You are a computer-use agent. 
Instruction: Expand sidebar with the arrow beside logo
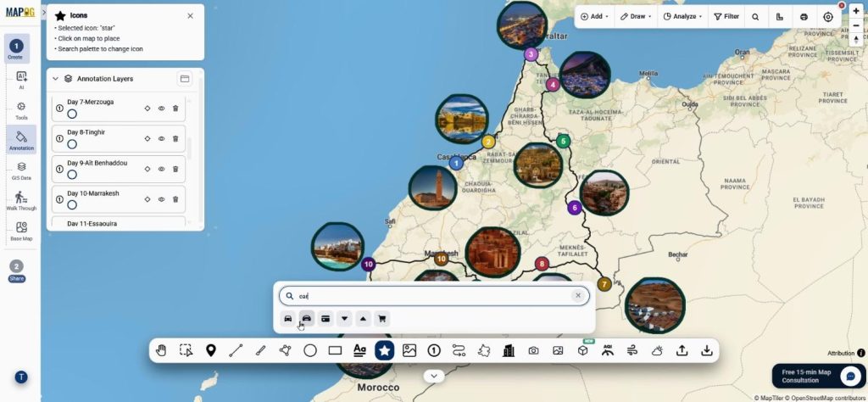[x=44, y=12]
